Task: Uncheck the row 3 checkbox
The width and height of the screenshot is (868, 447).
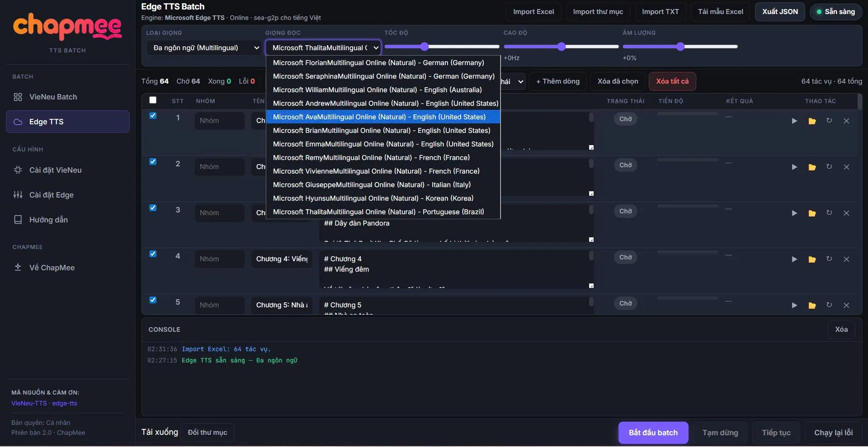Action: 153,208
